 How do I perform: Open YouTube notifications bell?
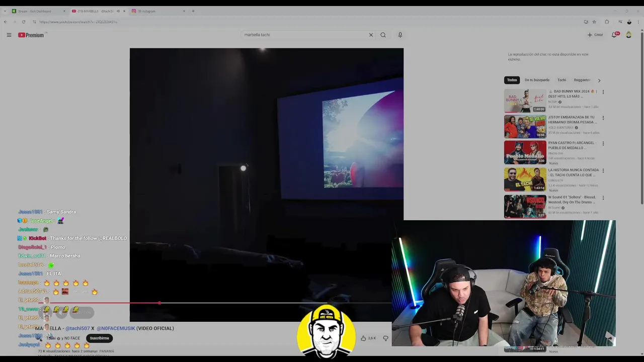click(x=614, y=35)
